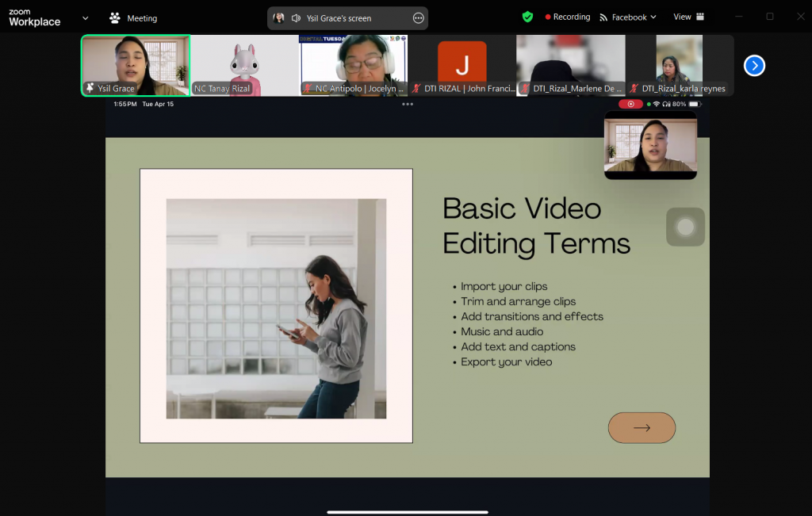Click the muted microphone icon on John Francis's tile

(x=416, y=89)
